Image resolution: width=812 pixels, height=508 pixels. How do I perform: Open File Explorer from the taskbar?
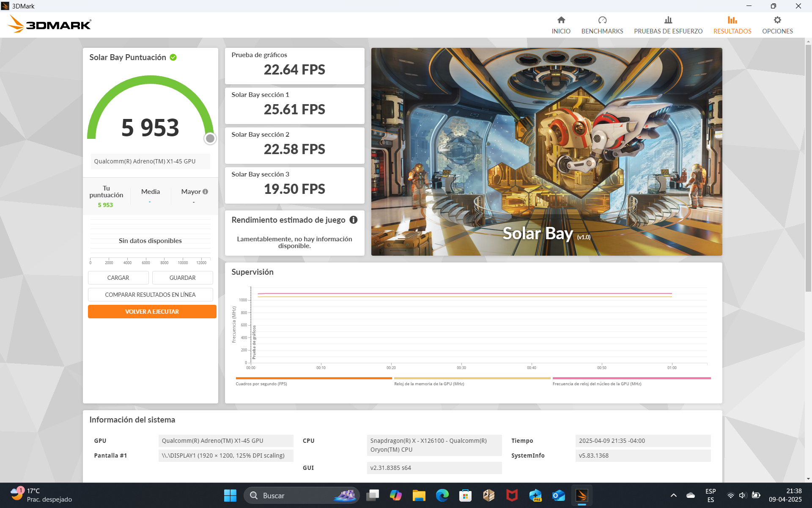(419, 495)
